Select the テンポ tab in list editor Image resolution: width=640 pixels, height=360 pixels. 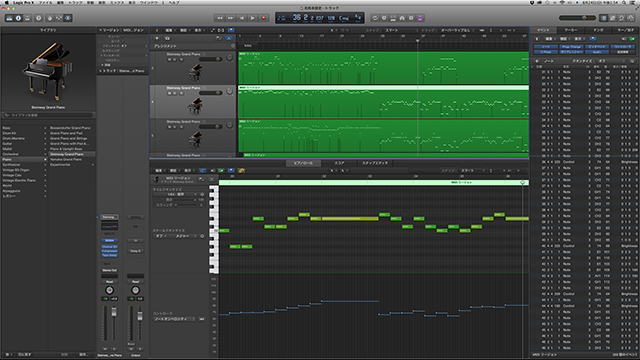(598, 30)
